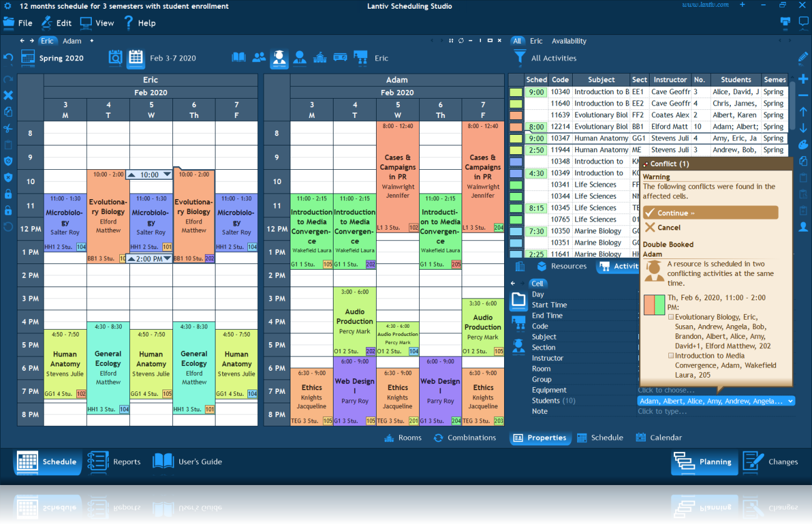Open the View menu
Viewport: 812px width, 525px height.
point(97,23)
